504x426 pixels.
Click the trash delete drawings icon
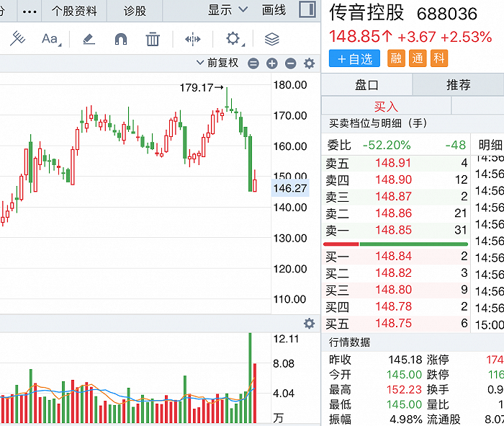[x=153, y=39]
